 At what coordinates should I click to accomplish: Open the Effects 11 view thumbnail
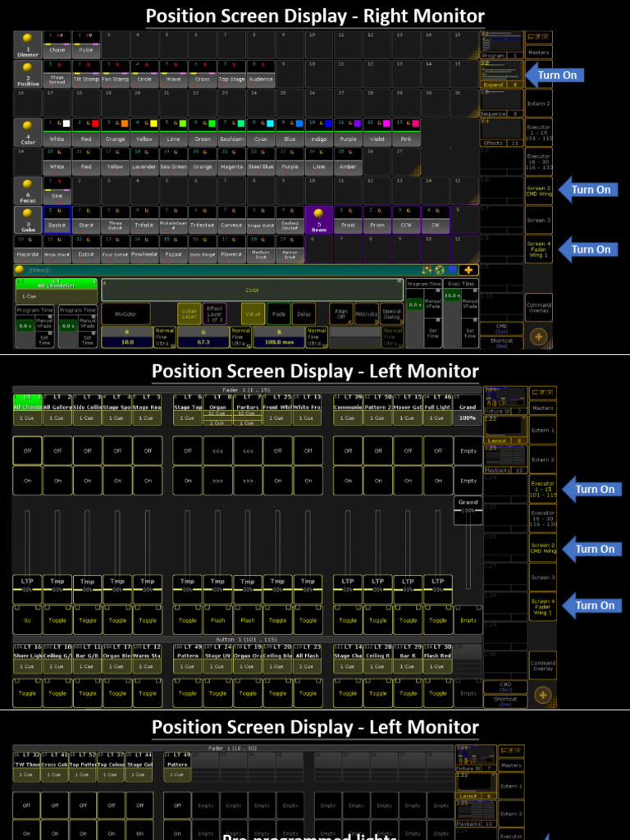(501, 133)
